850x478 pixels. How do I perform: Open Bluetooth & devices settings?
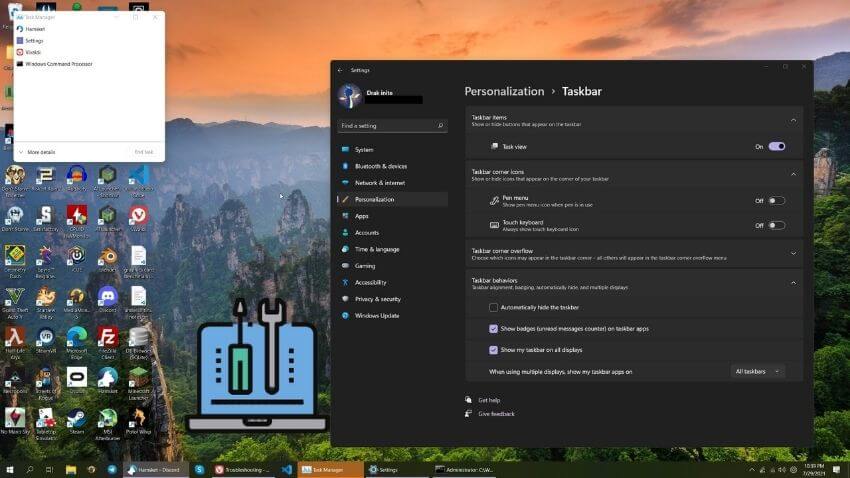[x=380, y=166]
